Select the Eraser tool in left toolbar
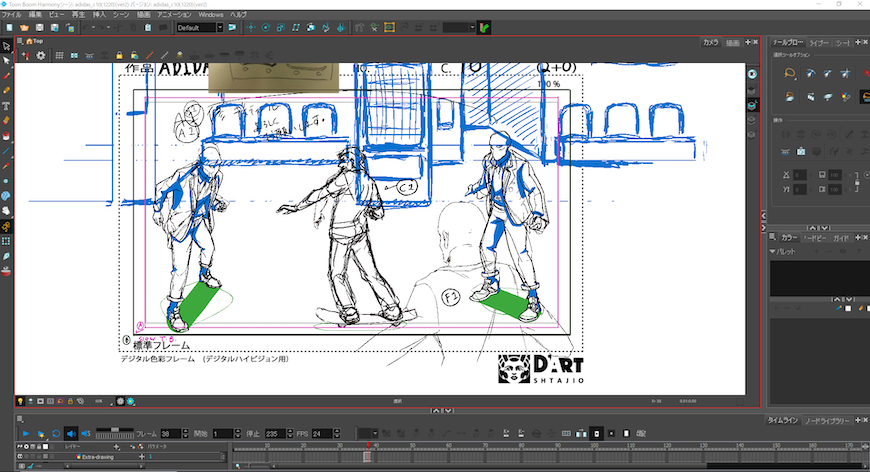Viewport: 870px width, 472px height. [x=6, y=120]
